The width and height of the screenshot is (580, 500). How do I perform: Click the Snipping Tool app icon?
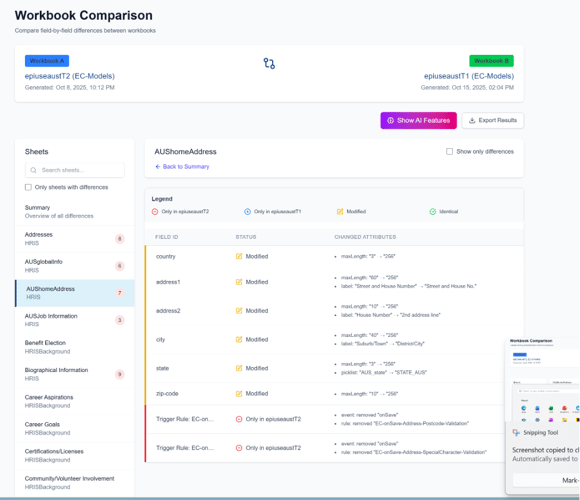(x=516, y=432)
